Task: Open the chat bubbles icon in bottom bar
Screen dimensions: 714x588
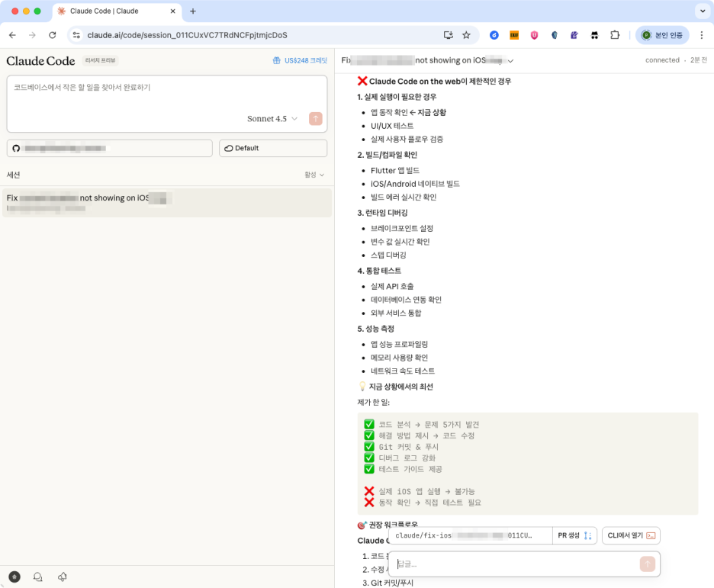Action: tap(38, 577)
